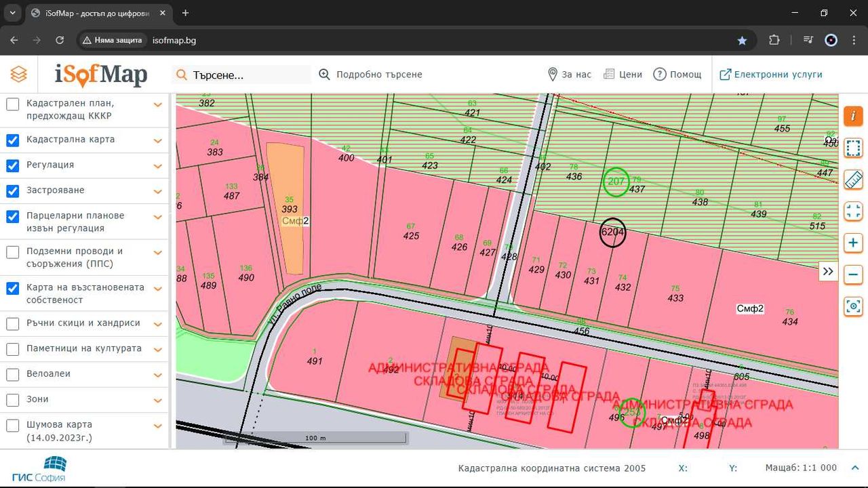Expand 'Подземни проводи' layer chevron
Viewport: 868px width, 488px height.
click(x=157, y=252)
